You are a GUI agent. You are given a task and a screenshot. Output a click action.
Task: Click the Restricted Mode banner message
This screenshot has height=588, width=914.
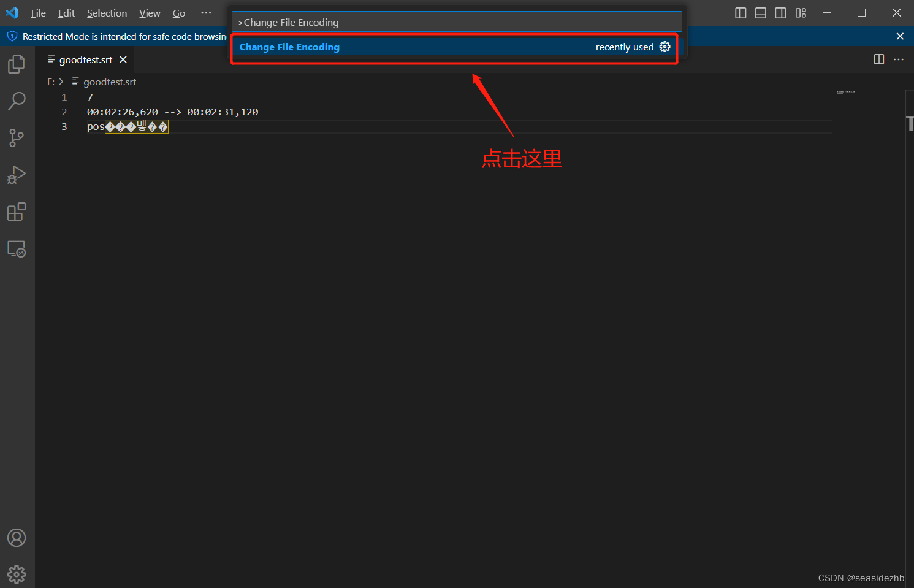point(124,37)
